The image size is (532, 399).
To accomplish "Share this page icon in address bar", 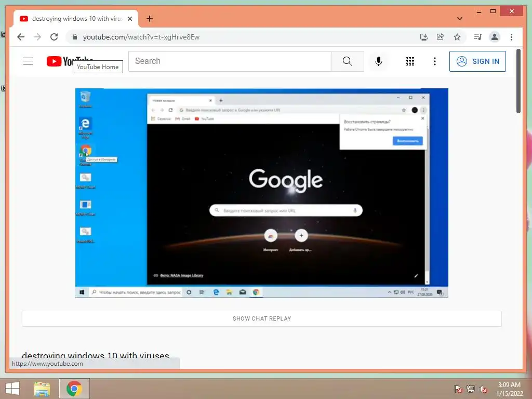I will point(441,37).
